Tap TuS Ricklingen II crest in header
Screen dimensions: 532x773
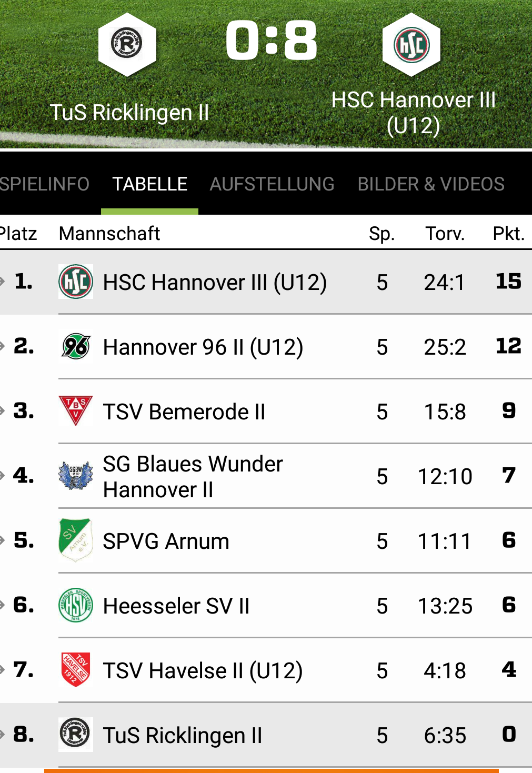127,45
